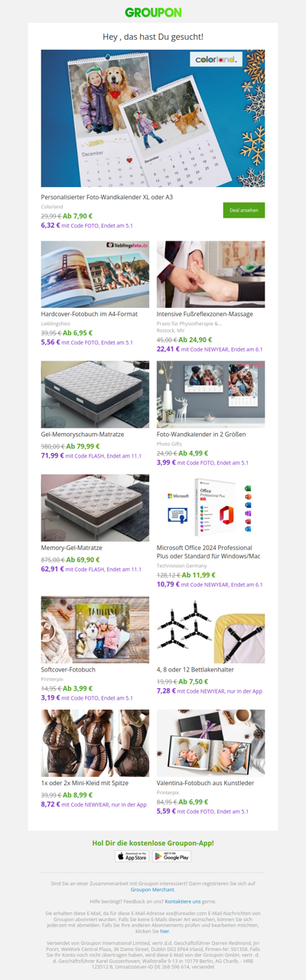This screenshot has height=980, width=306.
Task: Click 'Memory-Gel-Matratze' deal title
Action: tap(71, 548)
